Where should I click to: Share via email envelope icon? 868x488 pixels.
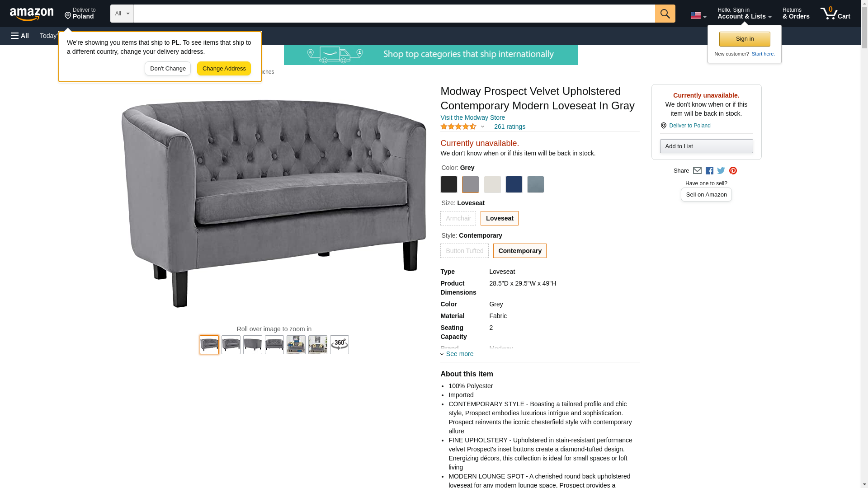(697, 171)
